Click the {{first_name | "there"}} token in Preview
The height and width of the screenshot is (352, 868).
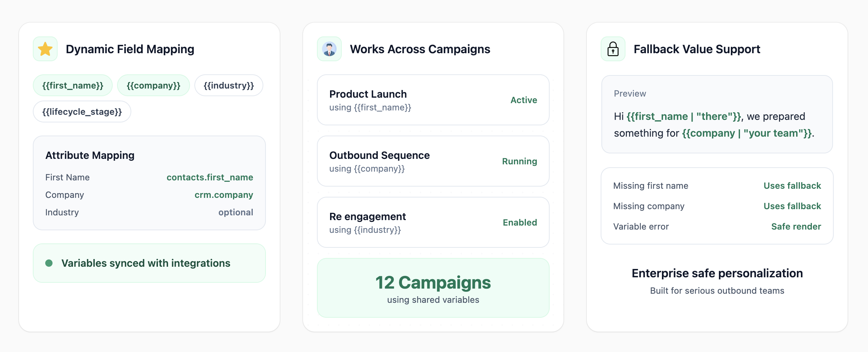(x=684, y=117)
